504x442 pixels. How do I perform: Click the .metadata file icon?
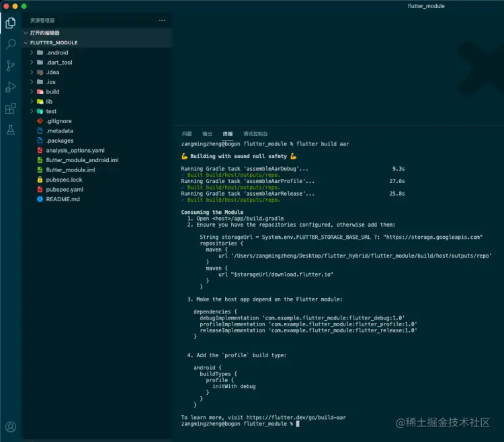(40, 131)
